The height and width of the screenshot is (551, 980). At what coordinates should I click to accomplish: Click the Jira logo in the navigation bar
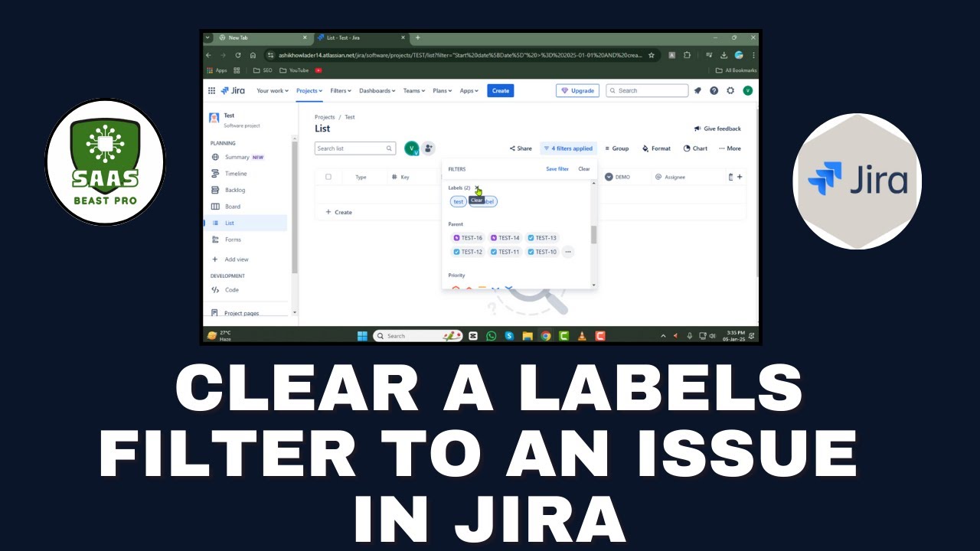tap(233, 90)
